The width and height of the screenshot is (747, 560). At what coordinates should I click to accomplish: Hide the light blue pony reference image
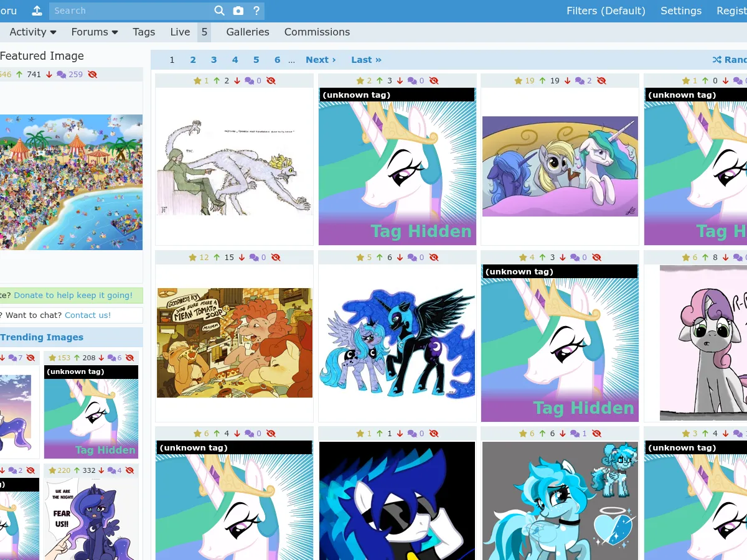click(596, 433)
